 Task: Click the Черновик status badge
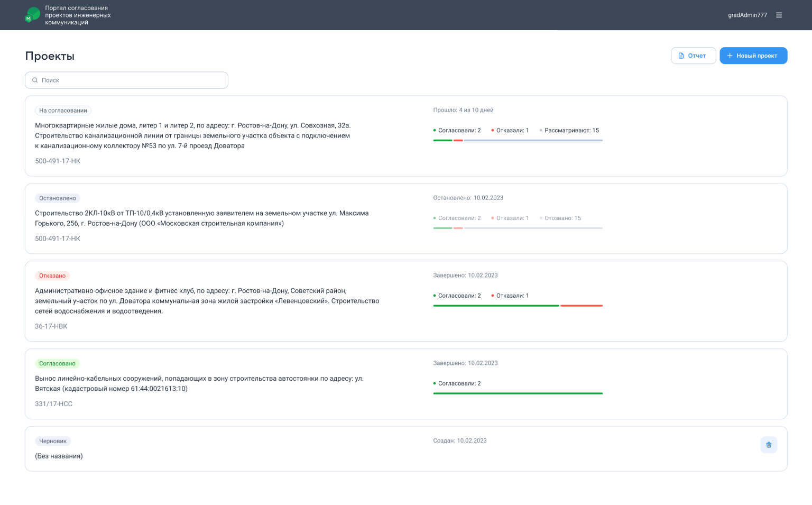[x=53, y=441]
